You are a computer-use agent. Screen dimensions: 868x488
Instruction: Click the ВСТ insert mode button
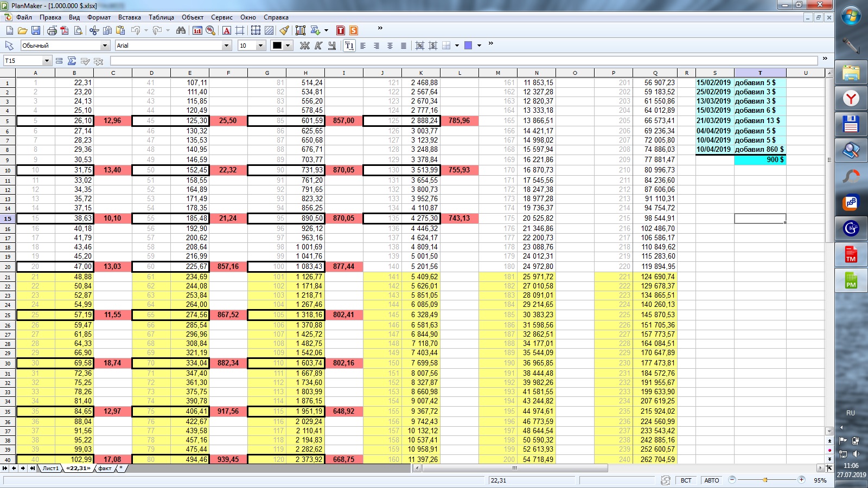coord(686,480)
